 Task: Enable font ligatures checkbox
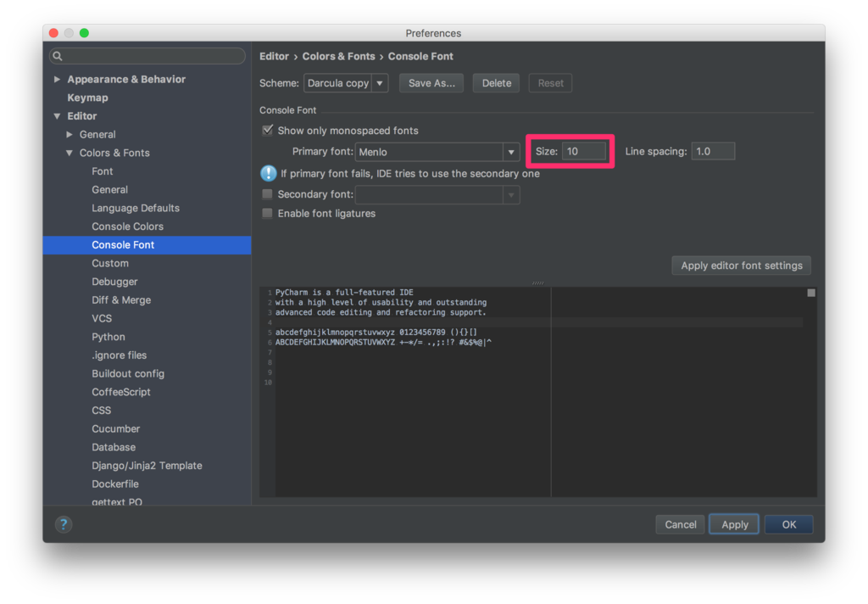click(267, 213)
